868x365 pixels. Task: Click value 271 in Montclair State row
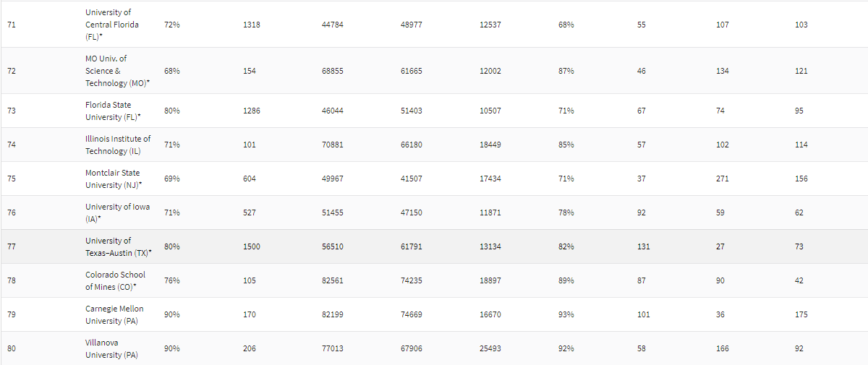723,179
